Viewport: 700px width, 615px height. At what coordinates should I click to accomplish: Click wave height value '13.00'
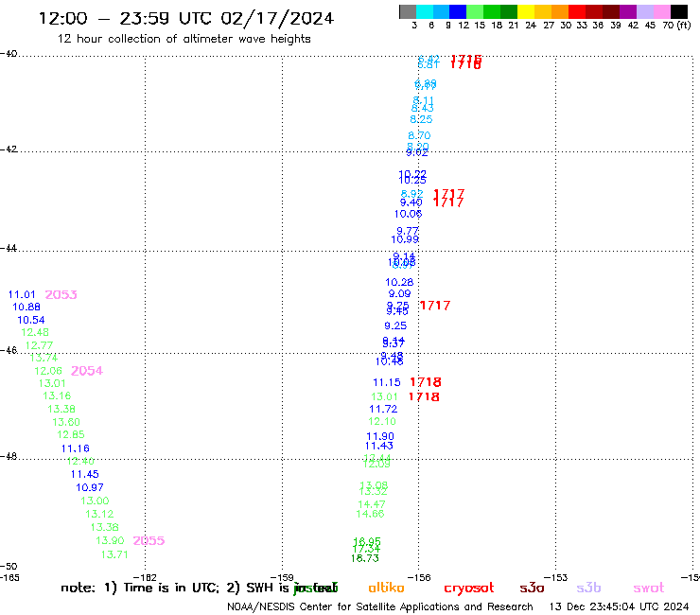tap(95, 501)
